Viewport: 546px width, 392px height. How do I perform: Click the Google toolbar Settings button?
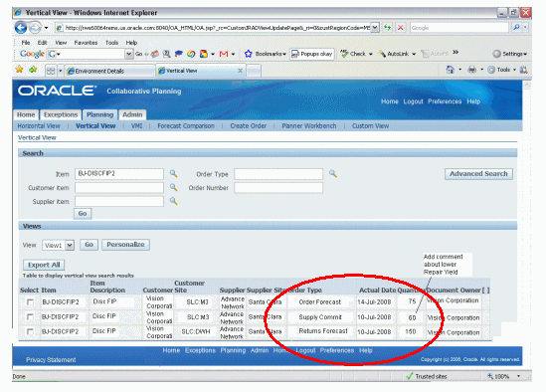click(510, 54)
